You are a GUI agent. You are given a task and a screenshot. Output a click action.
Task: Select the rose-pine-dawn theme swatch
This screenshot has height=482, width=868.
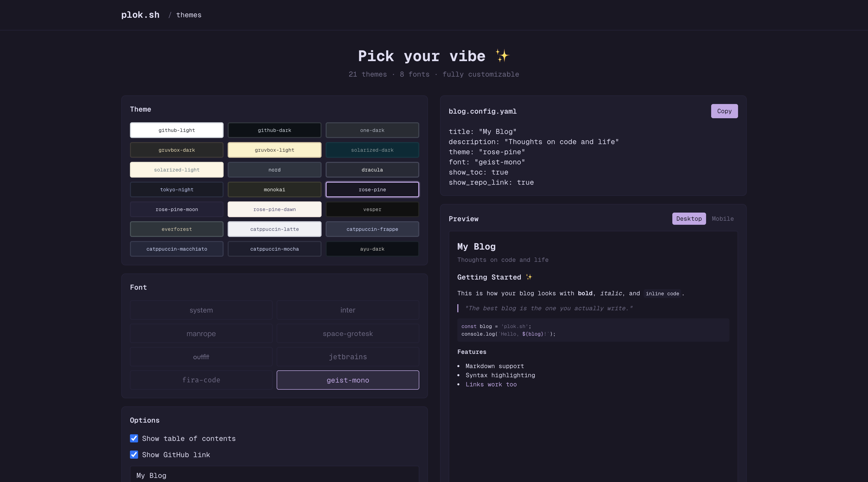coord(274,209)
